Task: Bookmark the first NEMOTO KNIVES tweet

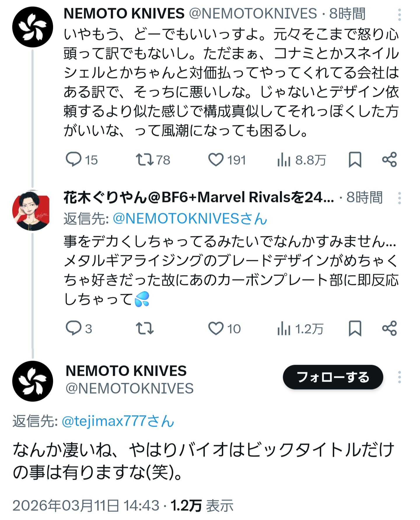Action: click(355, 160)
